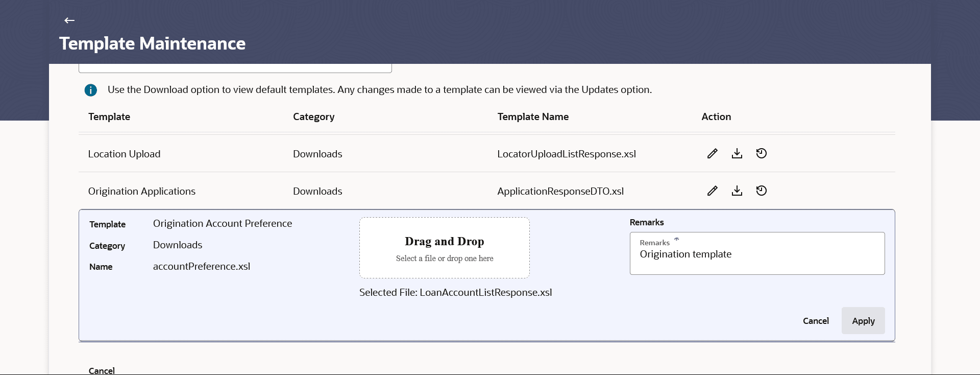Click the Category column header

[314, 117]
